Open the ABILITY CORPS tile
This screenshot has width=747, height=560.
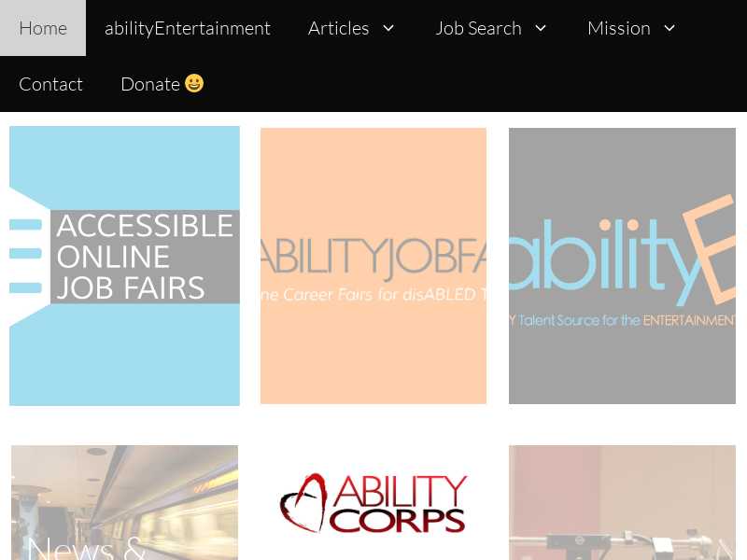(x=373, y=502)
